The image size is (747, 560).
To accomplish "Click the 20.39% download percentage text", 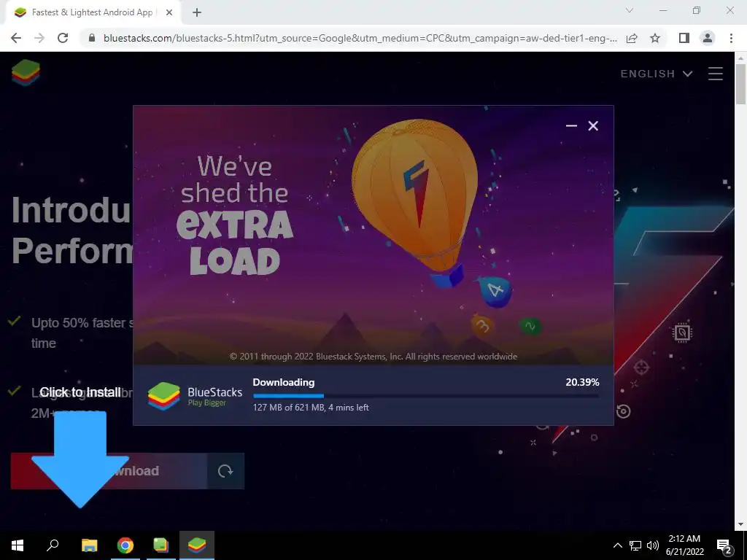I will [x=582, y=382].
